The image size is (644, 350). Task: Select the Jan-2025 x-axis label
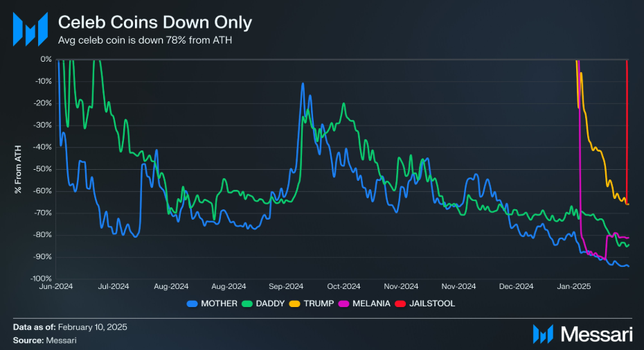574,286
